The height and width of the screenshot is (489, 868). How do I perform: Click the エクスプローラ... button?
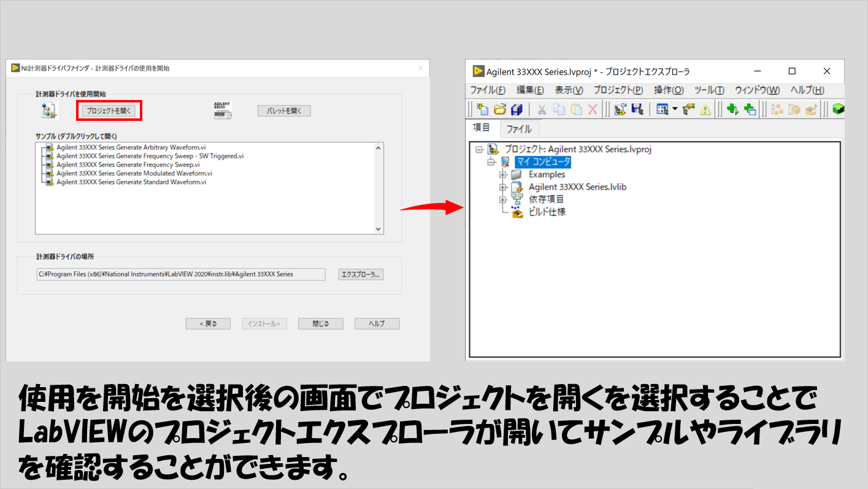coord(361,274)
